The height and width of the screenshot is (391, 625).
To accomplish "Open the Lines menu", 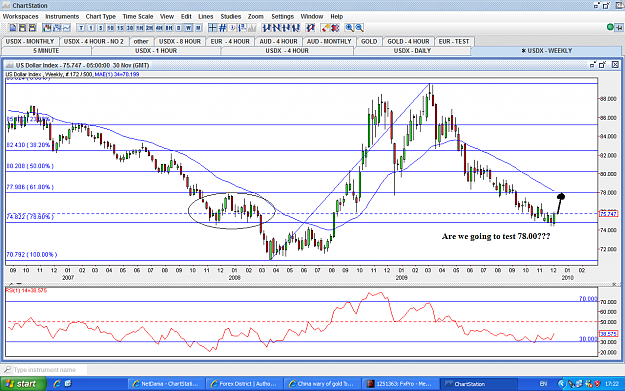I will point(206,17).
